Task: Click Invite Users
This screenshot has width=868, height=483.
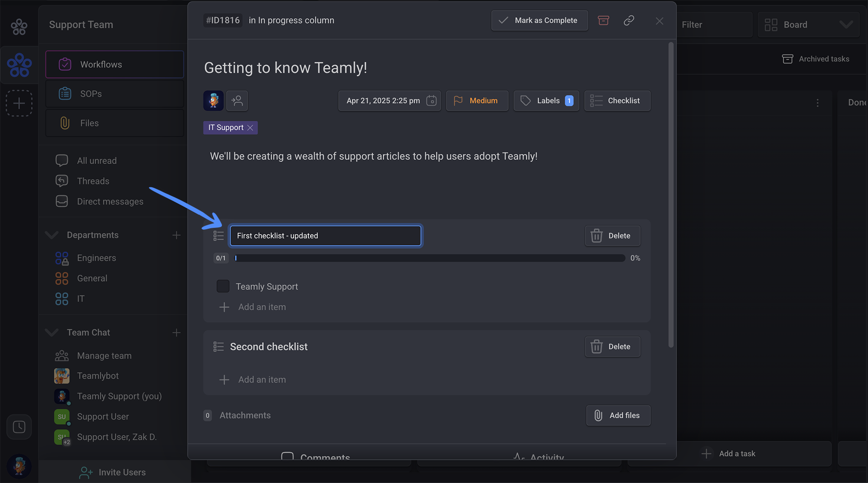Action: click(x=113, y=473)
